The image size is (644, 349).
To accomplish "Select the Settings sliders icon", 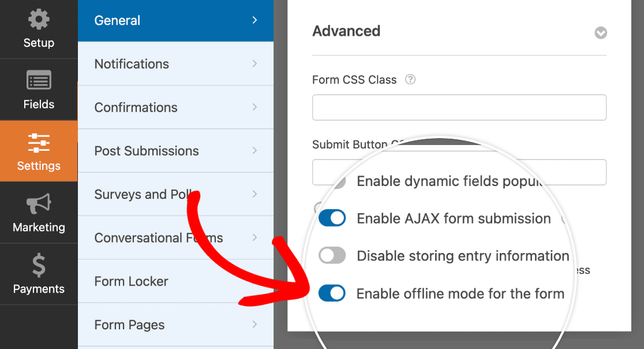I will (39, 142).
